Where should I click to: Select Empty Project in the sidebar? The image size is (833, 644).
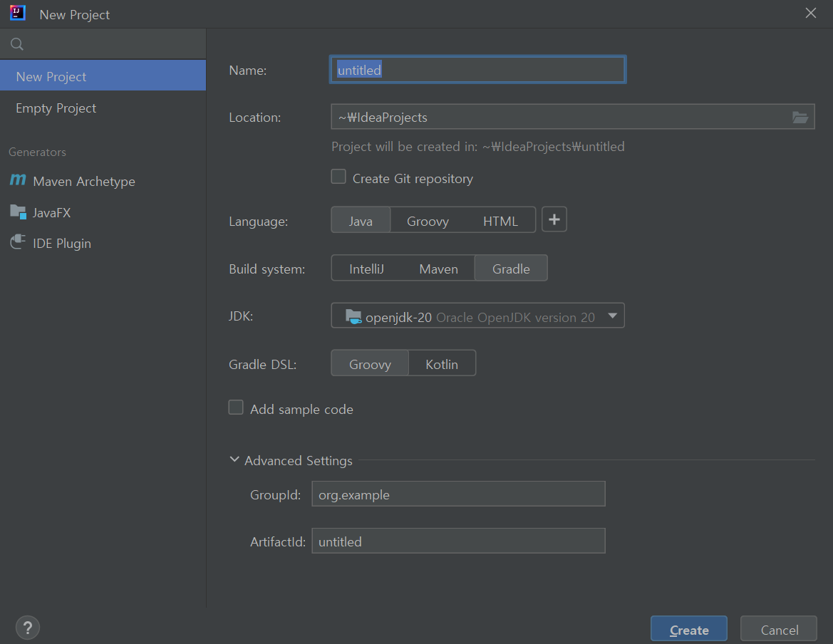tap(103, 108)
